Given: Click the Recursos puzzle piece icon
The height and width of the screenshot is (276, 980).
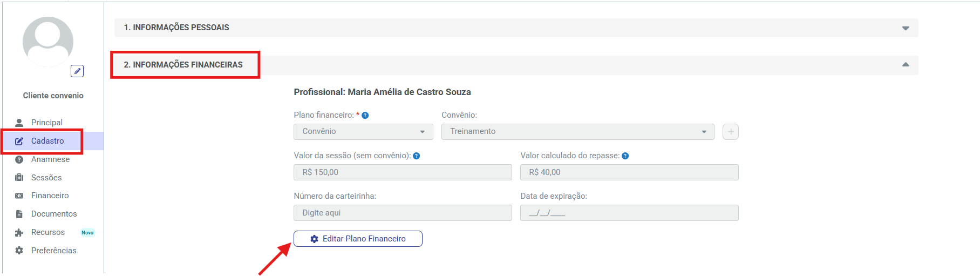Looking at the screenshot, I should [x=19, y=232].
